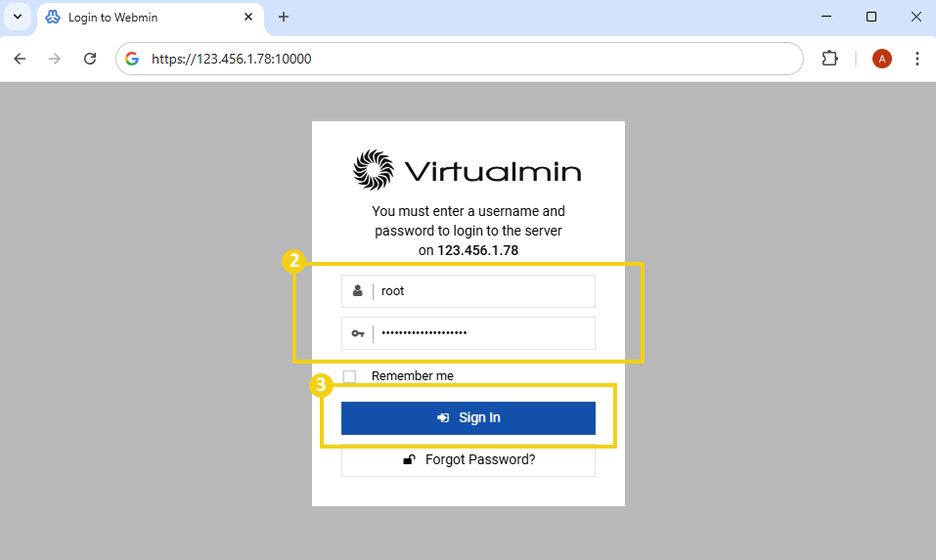Viewport: 936px width, 560px height.
Task: Click the bold 123.456.1.78 server address
Action: click(477, 250)
